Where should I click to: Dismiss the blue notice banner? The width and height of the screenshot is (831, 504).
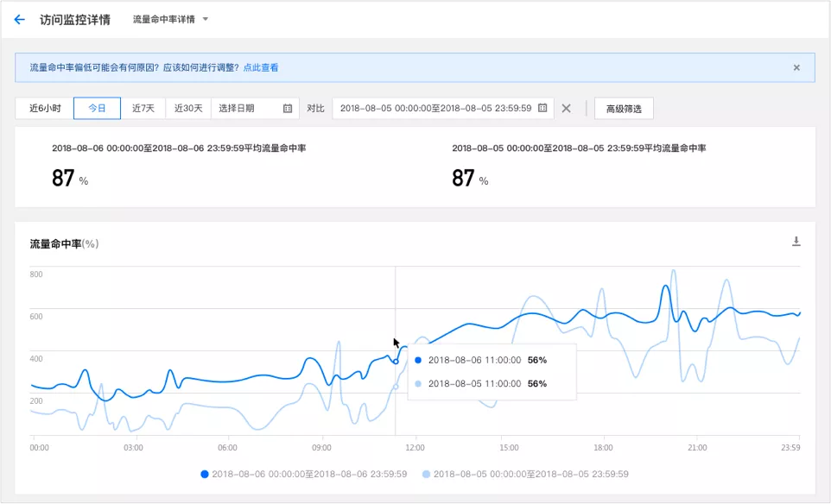click(x=796, y=68)
